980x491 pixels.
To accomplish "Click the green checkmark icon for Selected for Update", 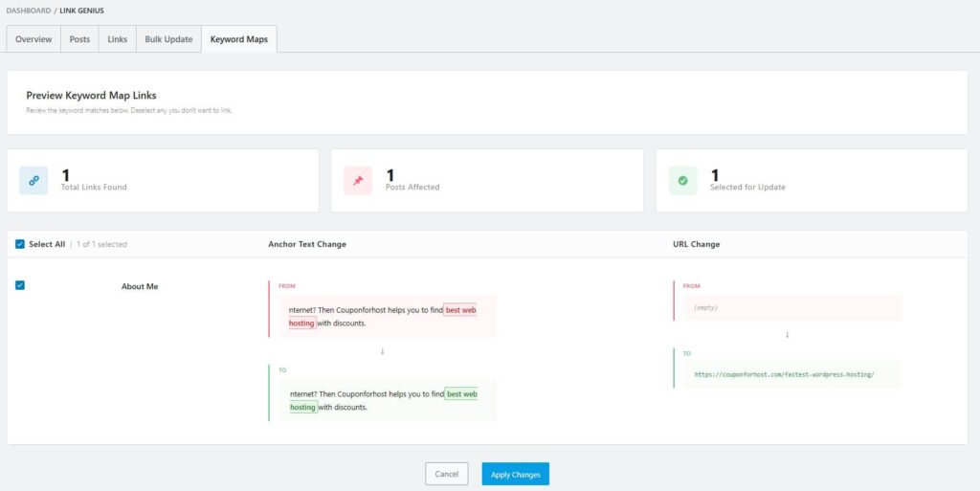I will click(x=682, y=181).
